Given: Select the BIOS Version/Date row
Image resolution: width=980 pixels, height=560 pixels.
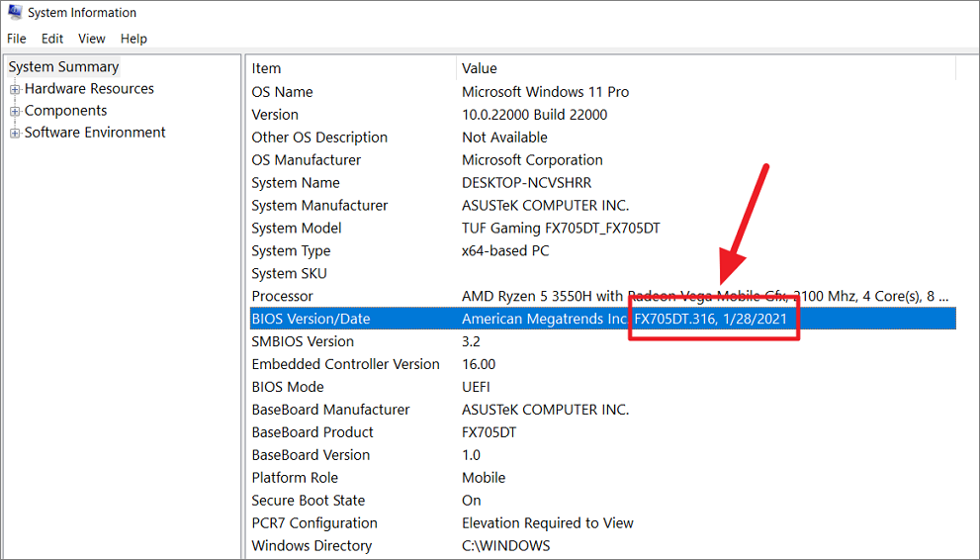Looking at the screenshot, I should pos(602,319).
